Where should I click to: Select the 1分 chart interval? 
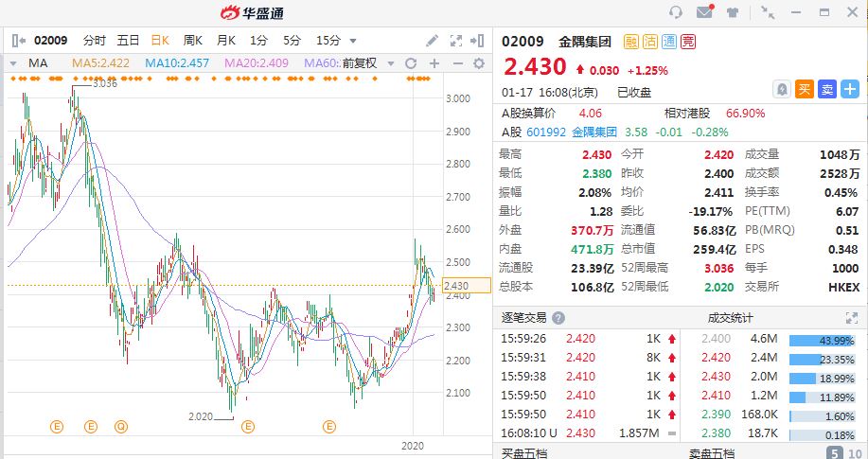[x=259, y=41]
